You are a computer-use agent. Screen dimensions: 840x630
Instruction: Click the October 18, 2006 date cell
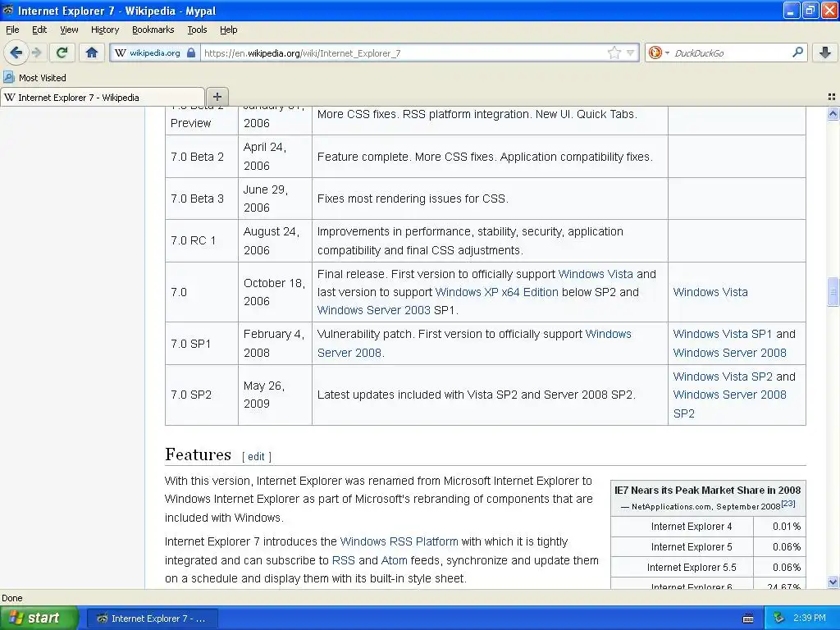point(275,292)
